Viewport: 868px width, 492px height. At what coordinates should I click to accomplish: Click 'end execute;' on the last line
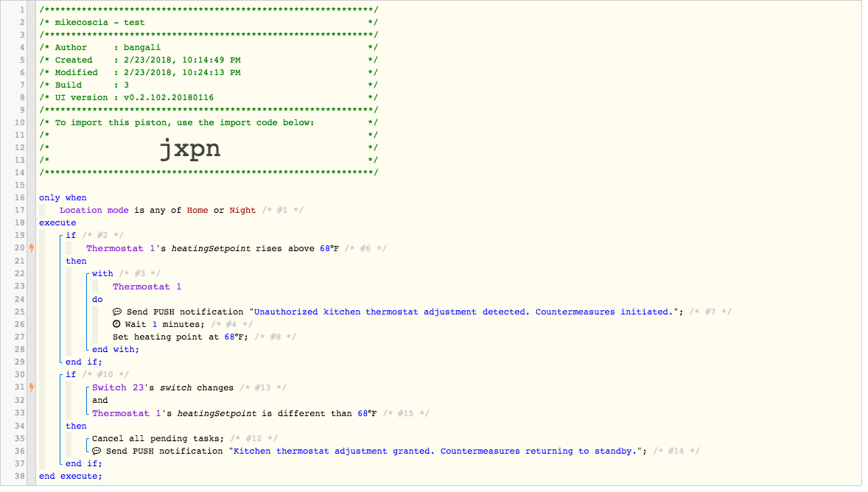point(70,476)
